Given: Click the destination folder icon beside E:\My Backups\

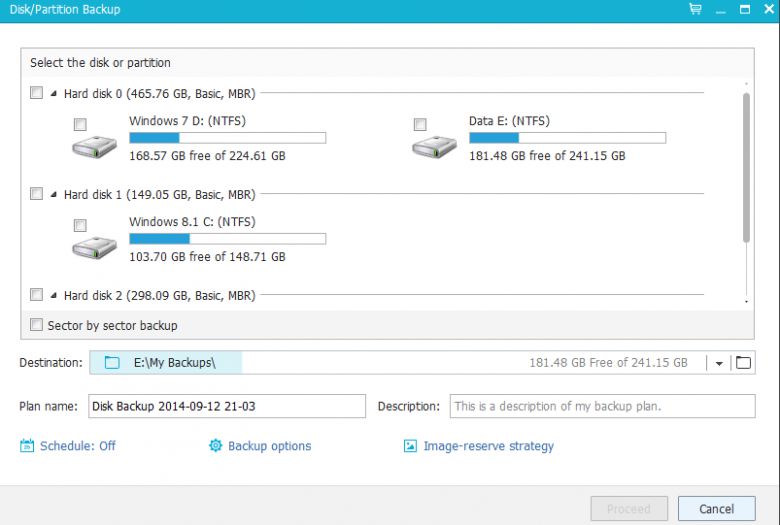Looking at the screenshot, I should pos(112,363).
